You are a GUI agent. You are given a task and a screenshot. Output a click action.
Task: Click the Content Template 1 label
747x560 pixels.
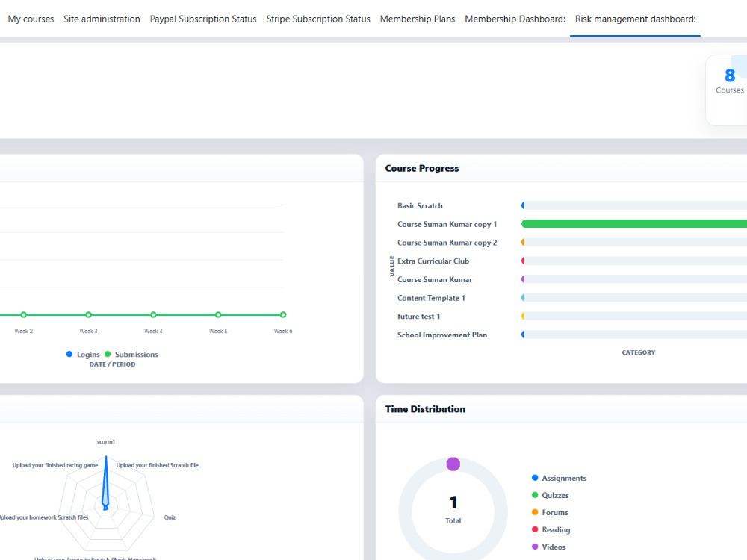pyautogui.click(x=431, y=298)
